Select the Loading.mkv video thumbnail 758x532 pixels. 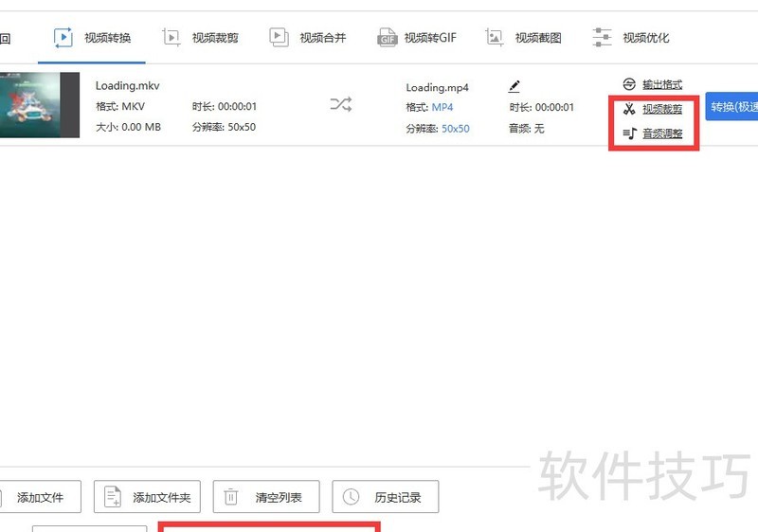(x=38, y=105)
